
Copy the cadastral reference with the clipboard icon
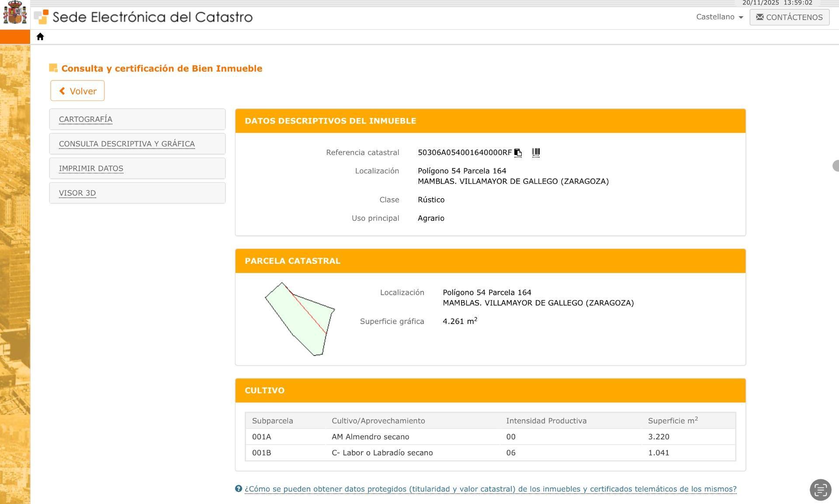tap(518, 152)
